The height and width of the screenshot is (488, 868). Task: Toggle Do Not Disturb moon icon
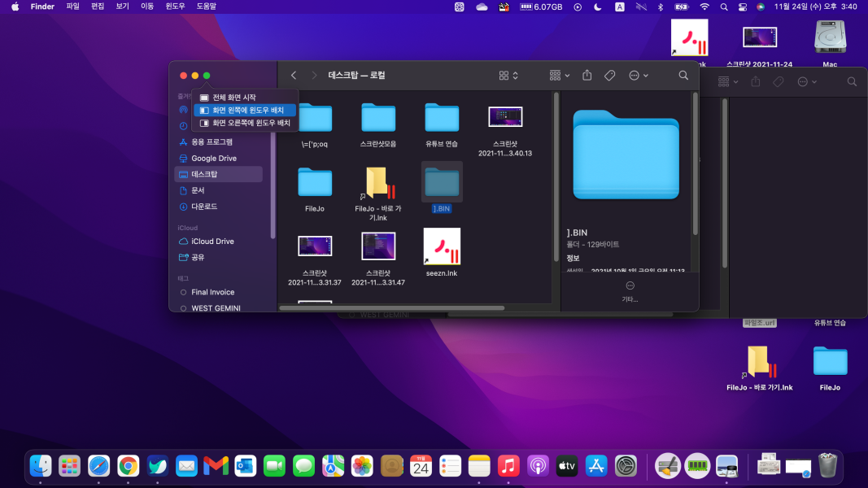pos(598,7)
